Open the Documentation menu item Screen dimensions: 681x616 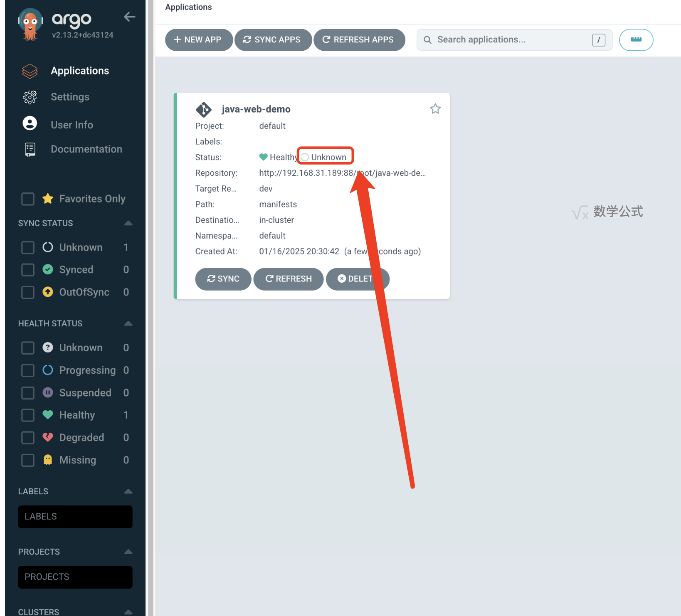coord(86,149)
